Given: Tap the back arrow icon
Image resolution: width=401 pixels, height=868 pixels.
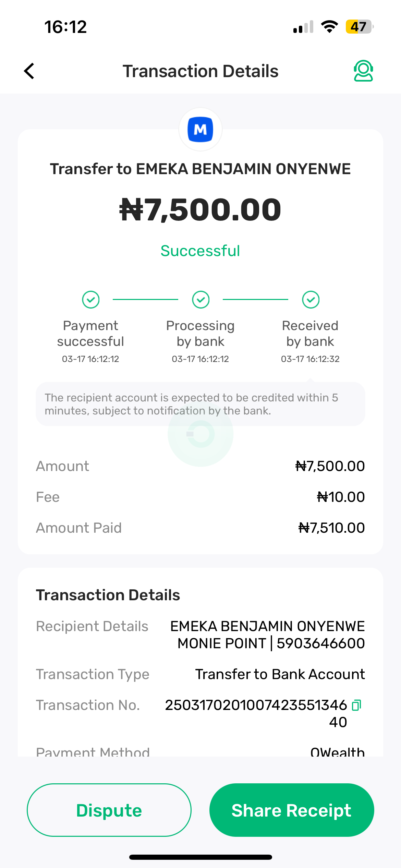Looking at the screenshot, I should [29, 71].
